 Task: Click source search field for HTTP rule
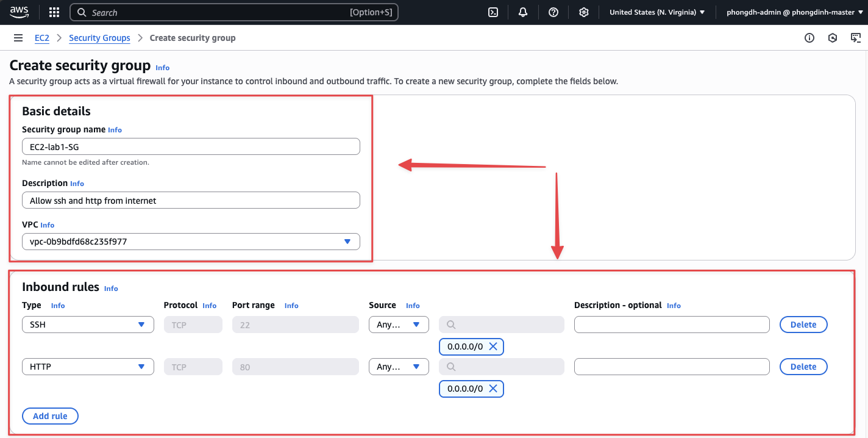tap(502, 367)
